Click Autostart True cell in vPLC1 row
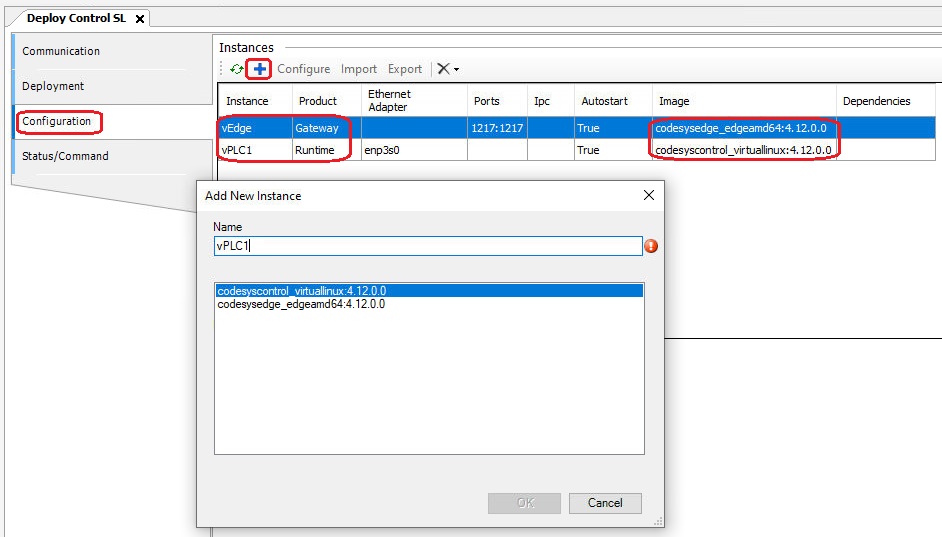942x537 pixels. 613,150
